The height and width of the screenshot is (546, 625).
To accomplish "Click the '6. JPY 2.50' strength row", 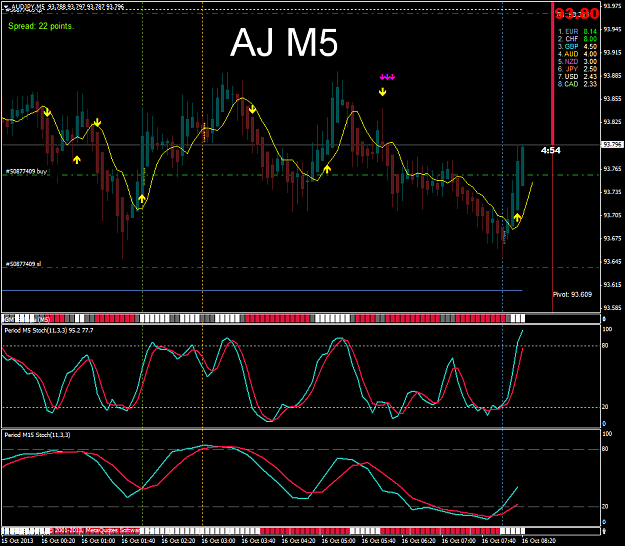I will tap(577, 69).
